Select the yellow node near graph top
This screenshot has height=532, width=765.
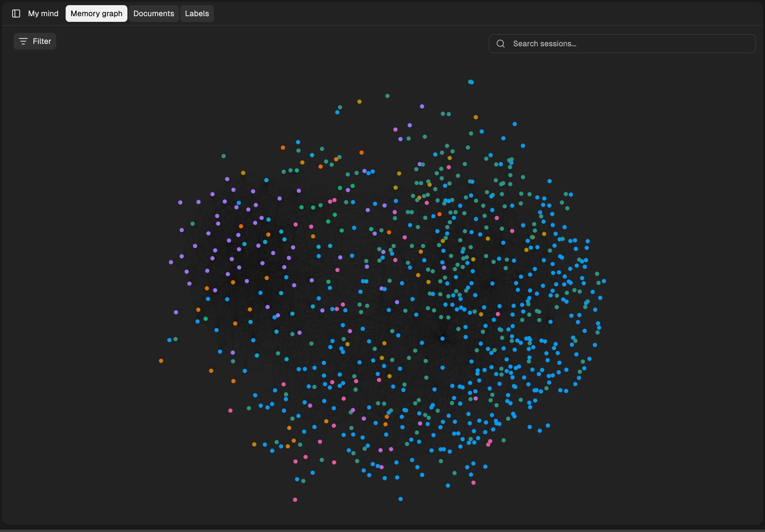tap(359, 102)
